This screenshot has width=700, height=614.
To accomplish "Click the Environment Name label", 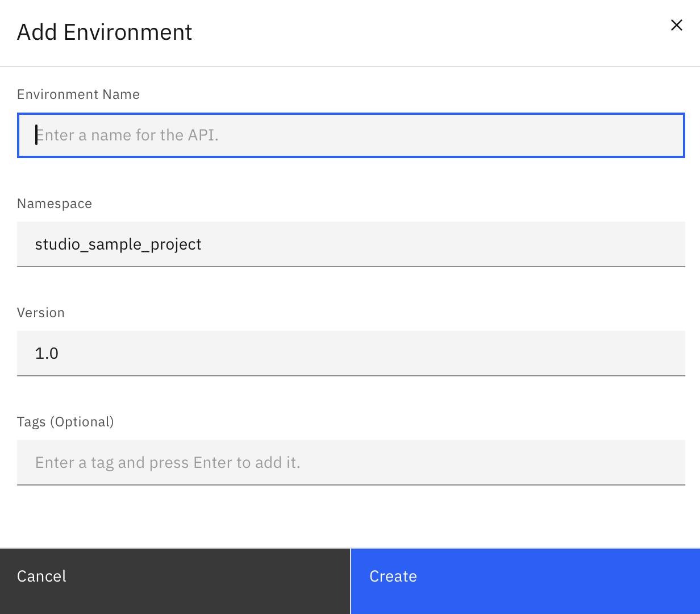I will pos(78,94).
